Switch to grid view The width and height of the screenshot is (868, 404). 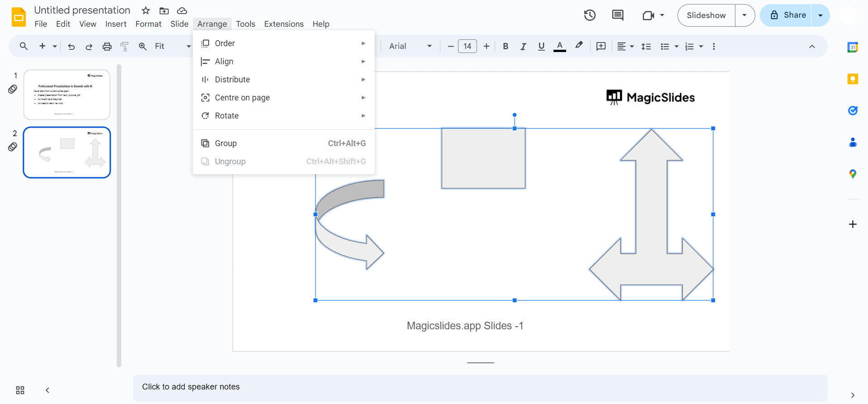point(20,390)
